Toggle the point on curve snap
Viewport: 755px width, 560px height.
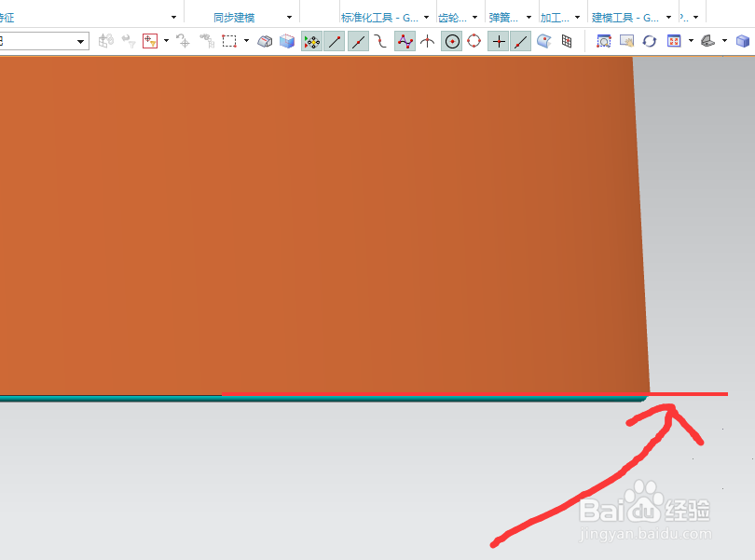tap(520, 41)
